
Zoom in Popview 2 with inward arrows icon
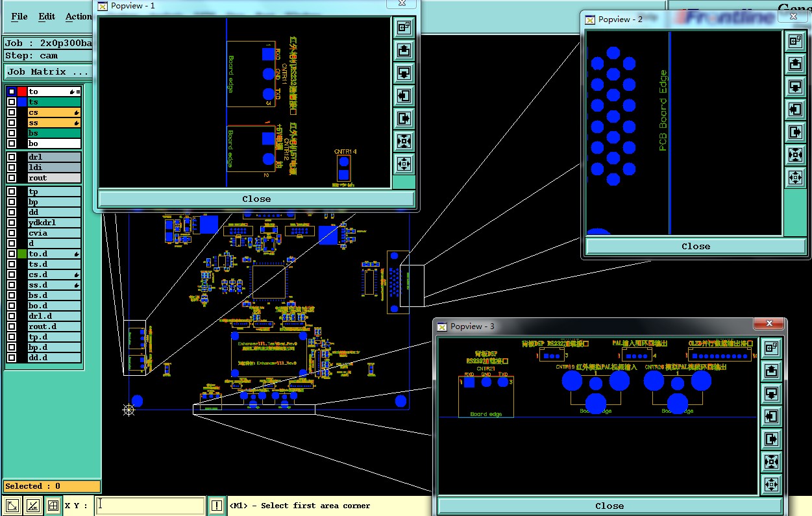795,154
